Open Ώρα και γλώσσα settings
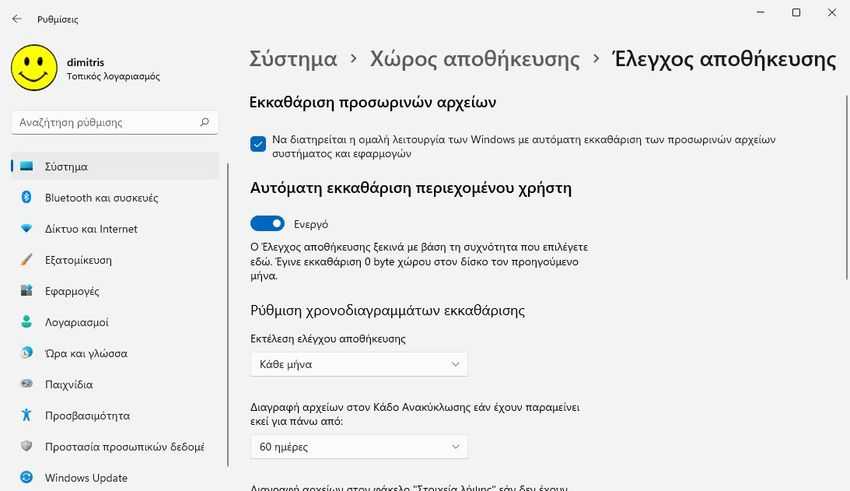Screen dimensions: 850x491 114,353
